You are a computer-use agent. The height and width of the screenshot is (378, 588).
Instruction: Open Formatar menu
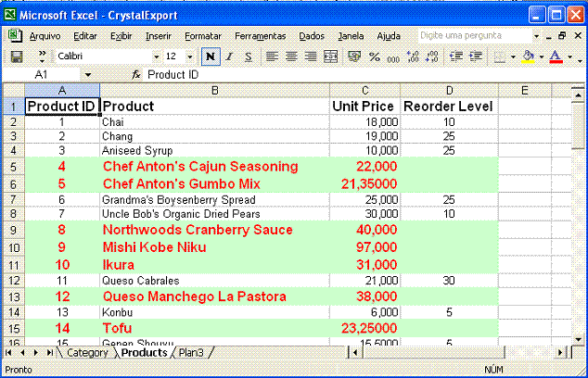(203, 36)
